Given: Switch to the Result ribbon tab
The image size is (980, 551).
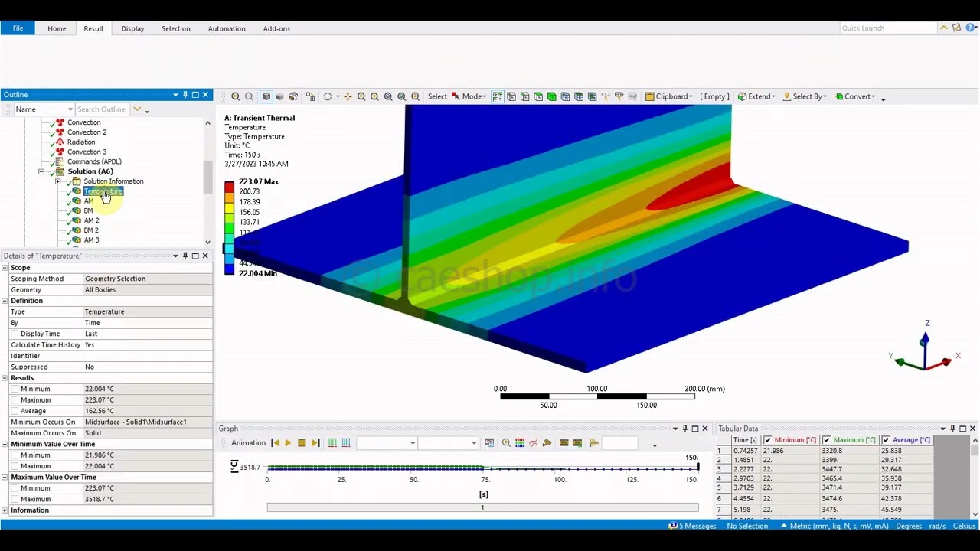Looking at the screenshot, I should point(93,28).
